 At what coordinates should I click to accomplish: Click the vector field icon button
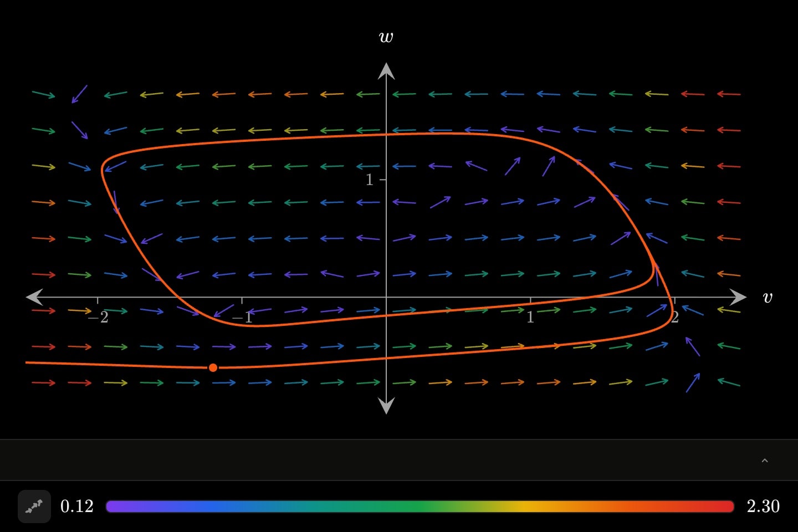click(34, 507)
